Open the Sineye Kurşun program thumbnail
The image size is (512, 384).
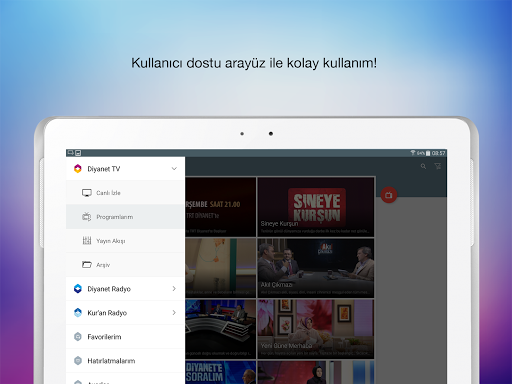coord(316,207)
